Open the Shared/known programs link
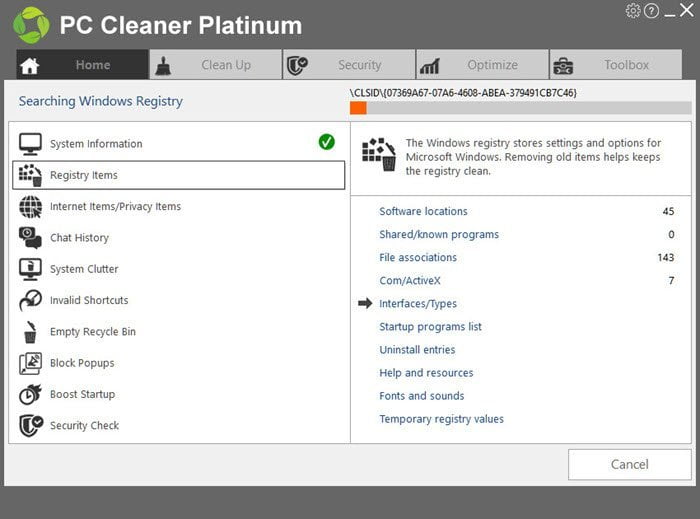 439,235
